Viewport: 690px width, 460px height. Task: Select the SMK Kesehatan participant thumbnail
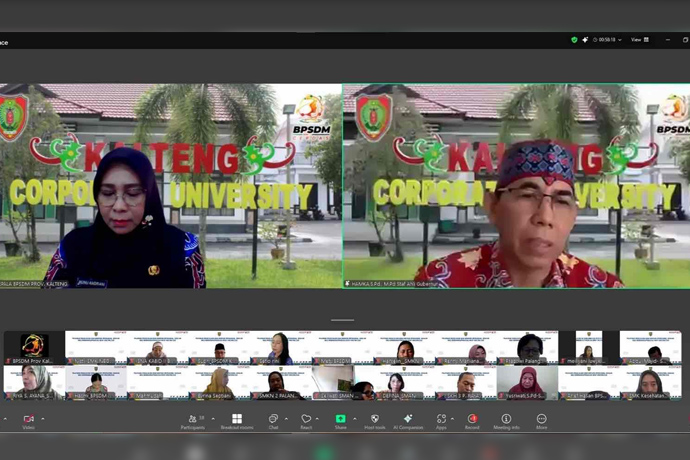point(650,383)
